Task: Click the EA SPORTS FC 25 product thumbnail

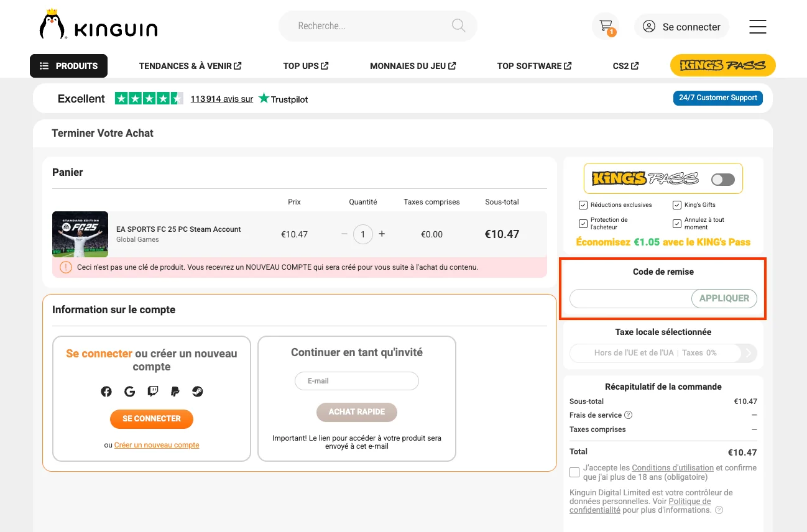Action: coord(80,234)
